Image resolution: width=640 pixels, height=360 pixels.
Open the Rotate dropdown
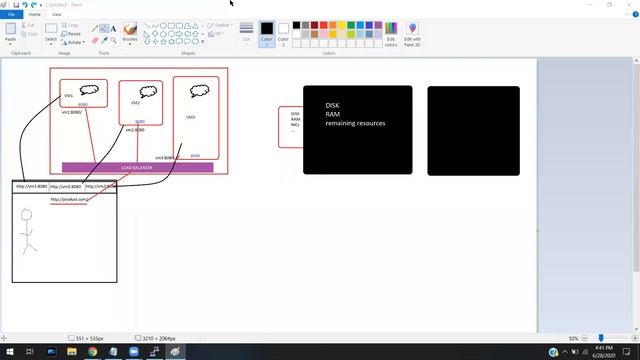tap(73, 42)
